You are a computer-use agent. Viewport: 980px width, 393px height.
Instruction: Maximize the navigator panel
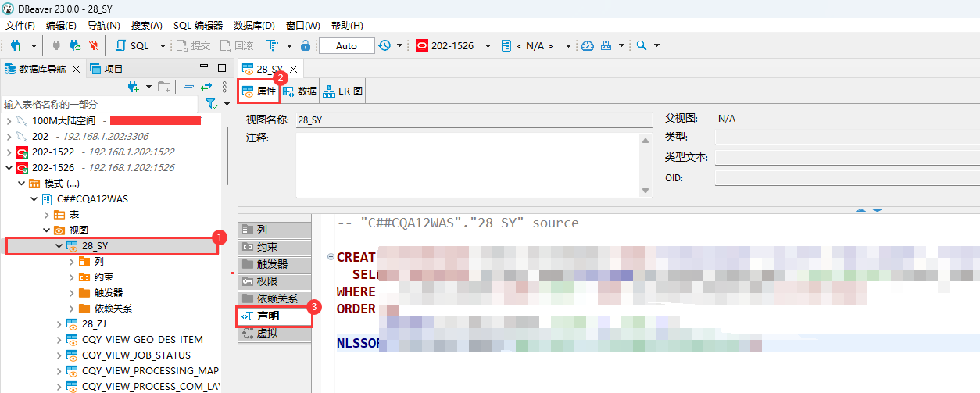[221, 68]
